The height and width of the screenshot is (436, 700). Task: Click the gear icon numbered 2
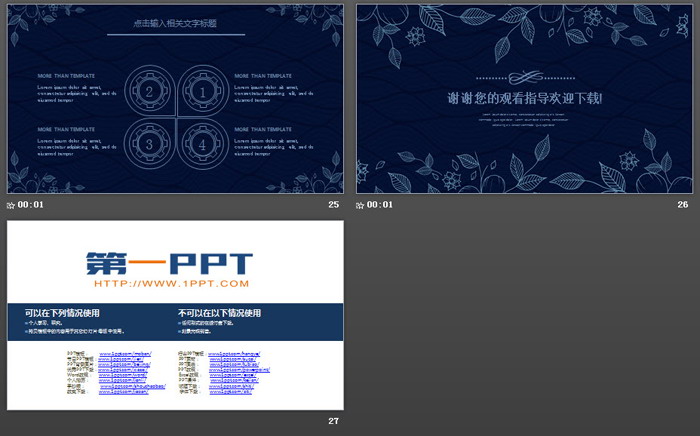[x=150, y=91]
